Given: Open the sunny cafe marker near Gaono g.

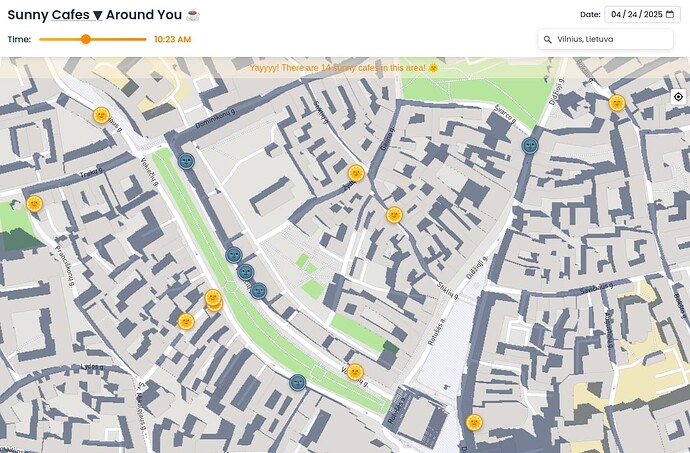Looking at the screenshot, I should (356, 173).
